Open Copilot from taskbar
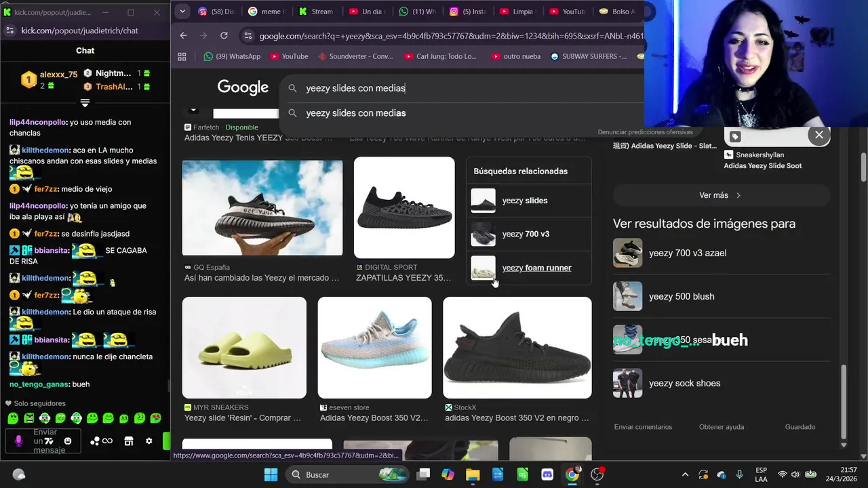This screenshot has width=868, height=488. click(448, 474)
